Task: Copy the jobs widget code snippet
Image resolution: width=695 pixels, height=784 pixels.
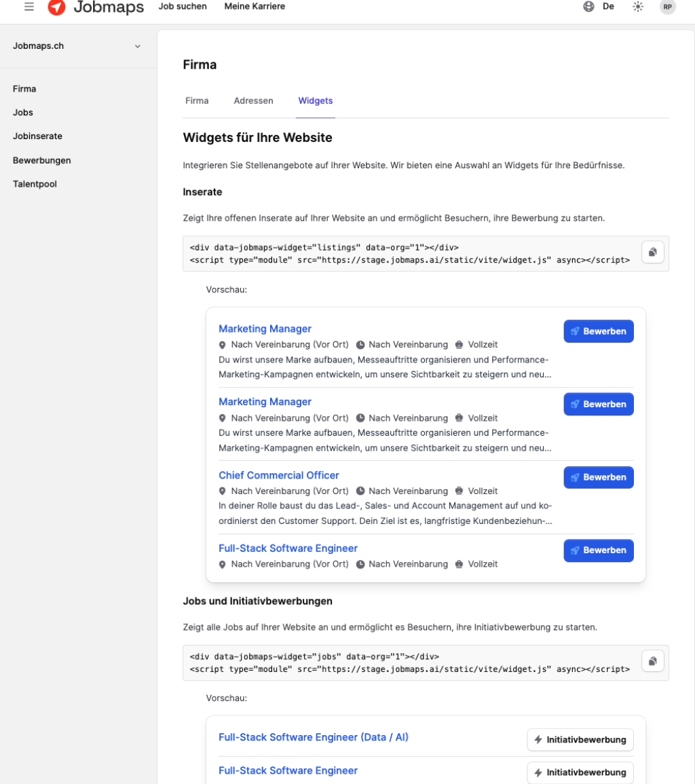Action: click(652, 661)
